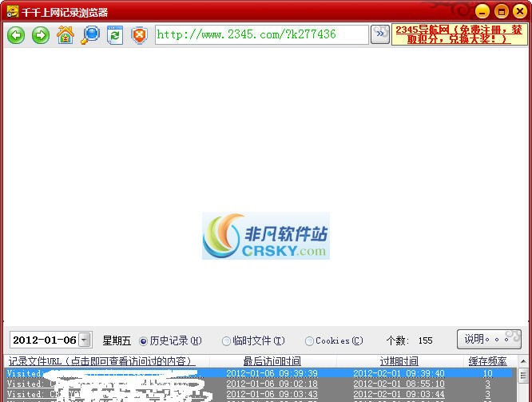Select the 临时文件(T) radio option

[253, 340]
